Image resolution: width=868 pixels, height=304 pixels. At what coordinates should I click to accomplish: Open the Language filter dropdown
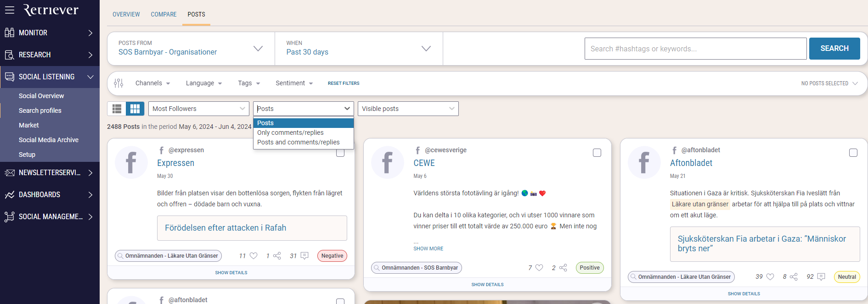(204, 83)
